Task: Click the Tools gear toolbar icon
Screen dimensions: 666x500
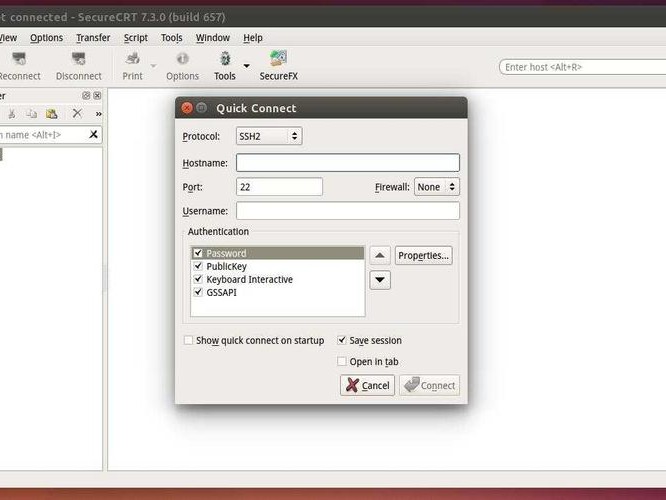Action: click(x=225, y=59)
